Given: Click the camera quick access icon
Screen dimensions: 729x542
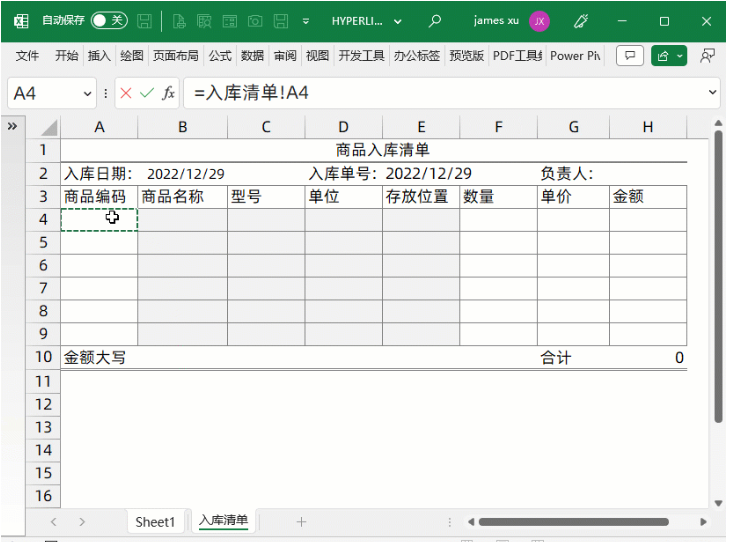Looking at the screenshot, I should (255, 21).
